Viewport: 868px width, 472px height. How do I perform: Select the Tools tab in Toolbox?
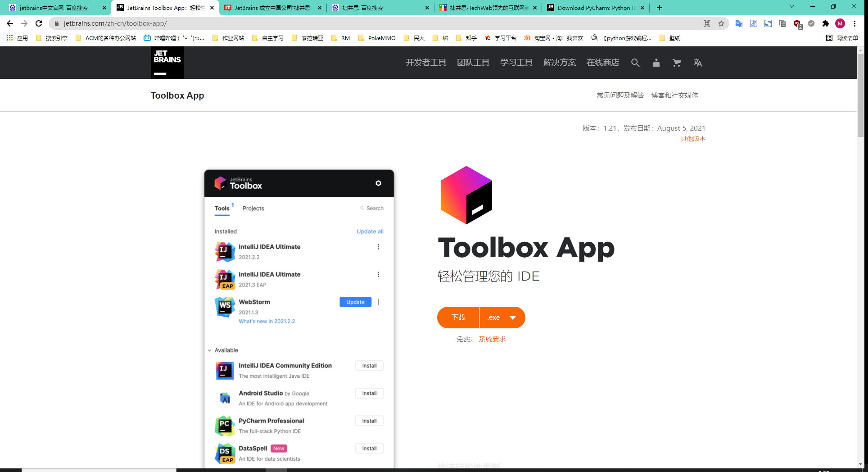click(222, 209)
